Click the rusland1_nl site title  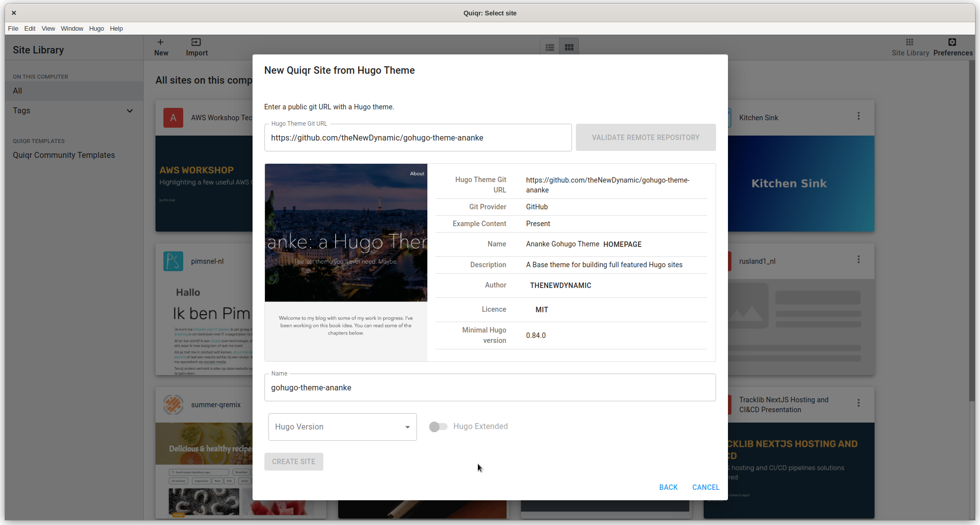click(x=757, y=261)
